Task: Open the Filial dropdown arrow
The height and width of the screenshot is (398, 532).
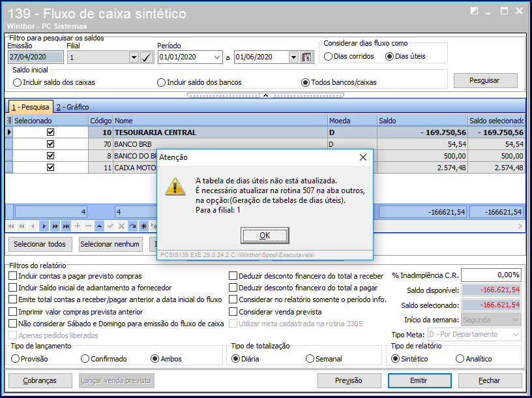Action: (134, 57)
